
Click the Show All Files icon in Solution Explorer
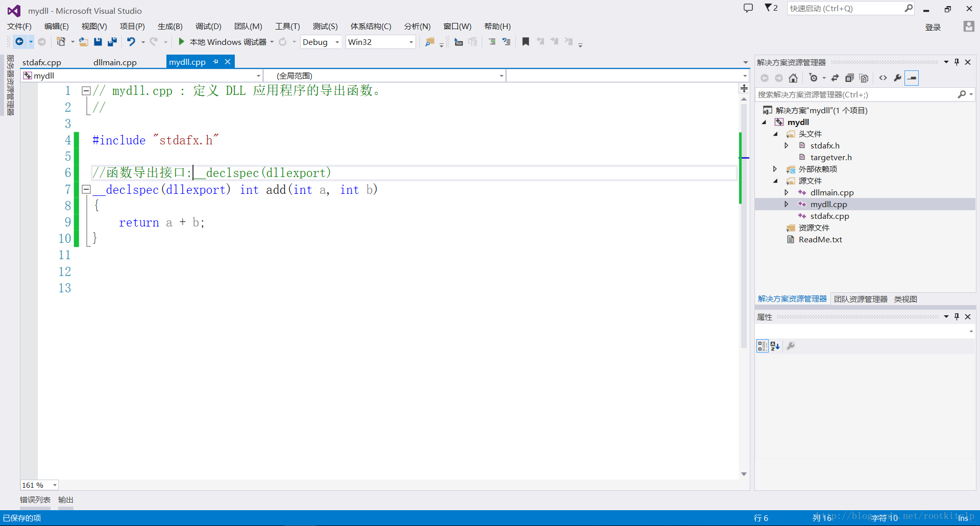click(x=864, y=78)
